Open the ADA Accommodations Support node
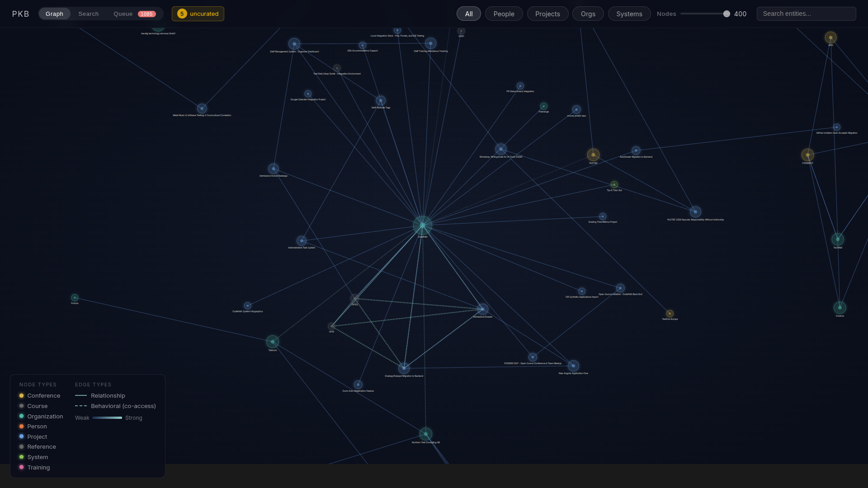Image resolution: width=868 pixels, height=488 pixels. pos(363,45)
